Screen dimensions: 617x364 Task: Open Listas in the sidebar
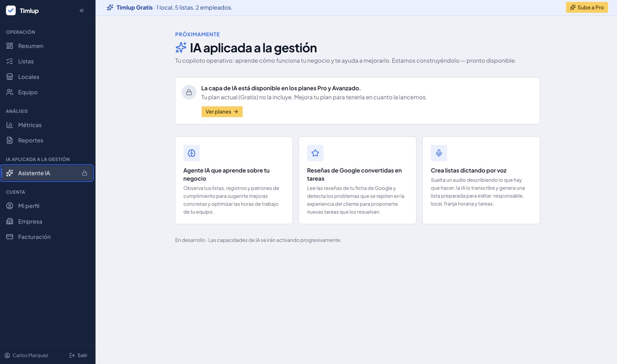(x=47, y=61)
